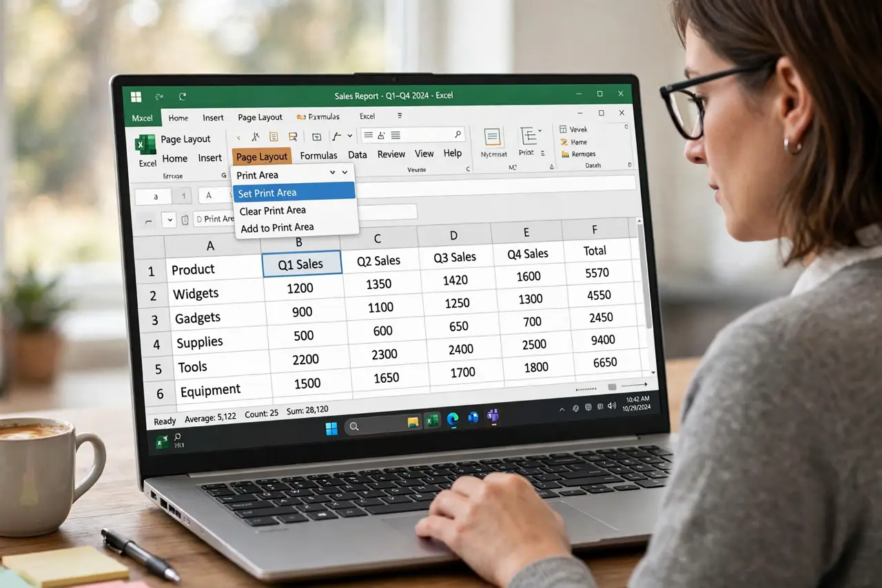Switch to the Data ribbon tab
This screenshot has height=588, width=882.
coord(357,155)
